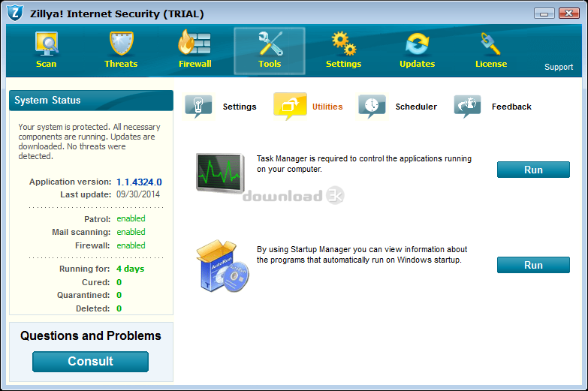Click the Startup Manager AutoRun box icon
Image resolution: width=588 pixels, height=391 pixels.
(x=222, y=266)
